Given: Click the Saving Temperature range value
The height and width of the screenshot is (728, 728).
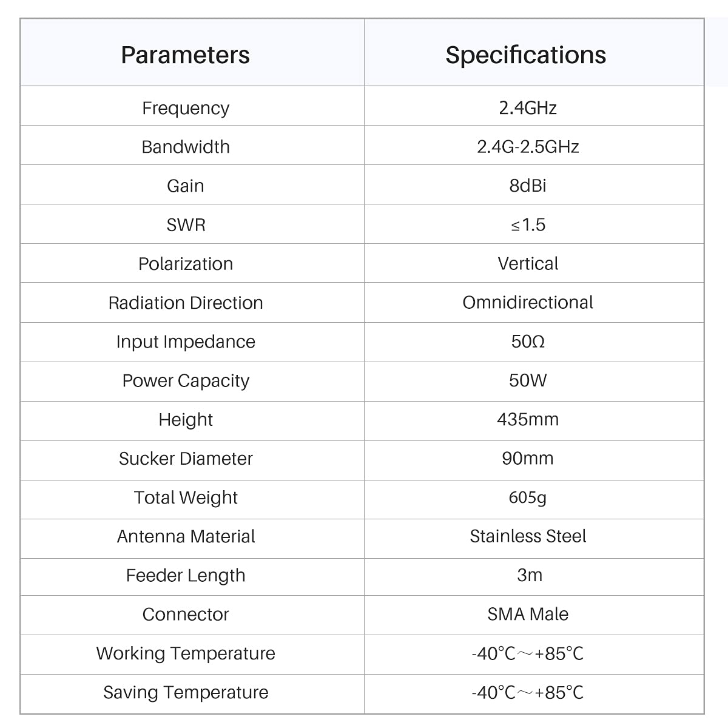Looking at the screenshot, I should [528, 692].
